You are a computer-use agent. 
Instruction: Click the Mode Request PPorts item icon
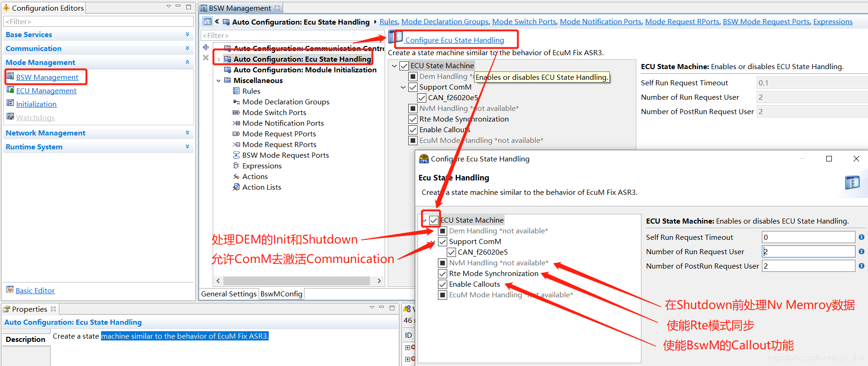pos(236,134)
